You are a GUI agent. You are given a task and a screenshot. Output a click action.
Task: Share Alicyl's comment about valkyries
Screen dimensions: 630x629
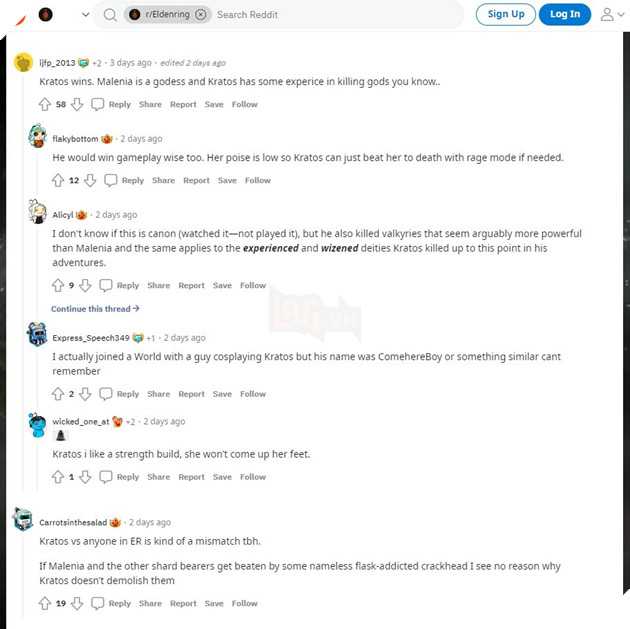click(x=158, y=286)
